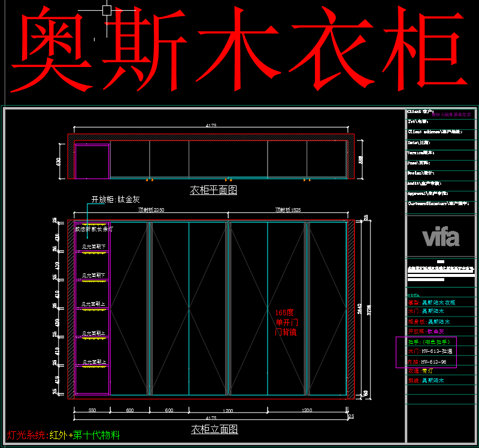This screenshot has height=448, width=479.
Task: Select the 衣柜立面图 elevation view label
Action: [214, 429]
